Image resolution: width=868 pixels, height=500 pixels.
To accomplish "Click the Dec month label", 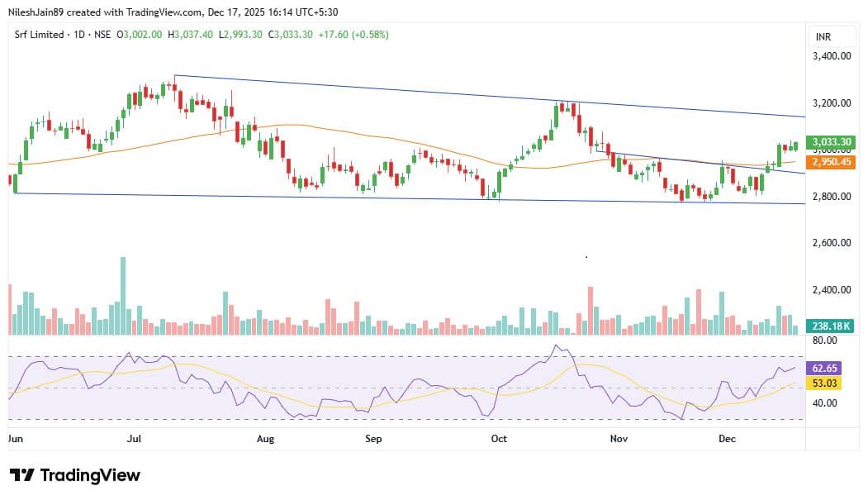I will [x=727, y=439].
